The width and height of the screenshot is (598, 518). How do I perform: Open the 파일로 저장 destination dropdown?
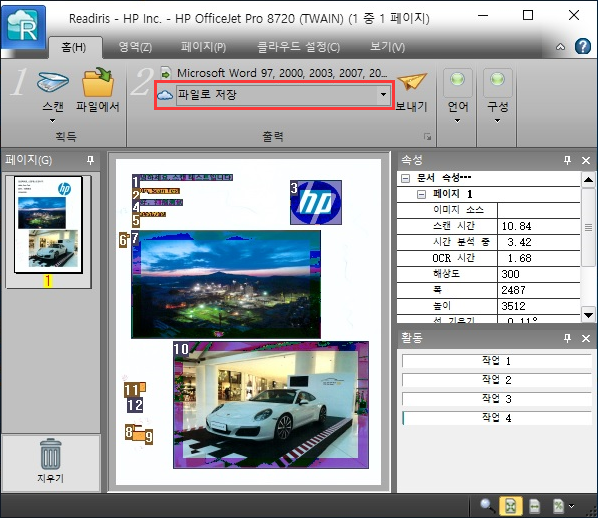384,95
